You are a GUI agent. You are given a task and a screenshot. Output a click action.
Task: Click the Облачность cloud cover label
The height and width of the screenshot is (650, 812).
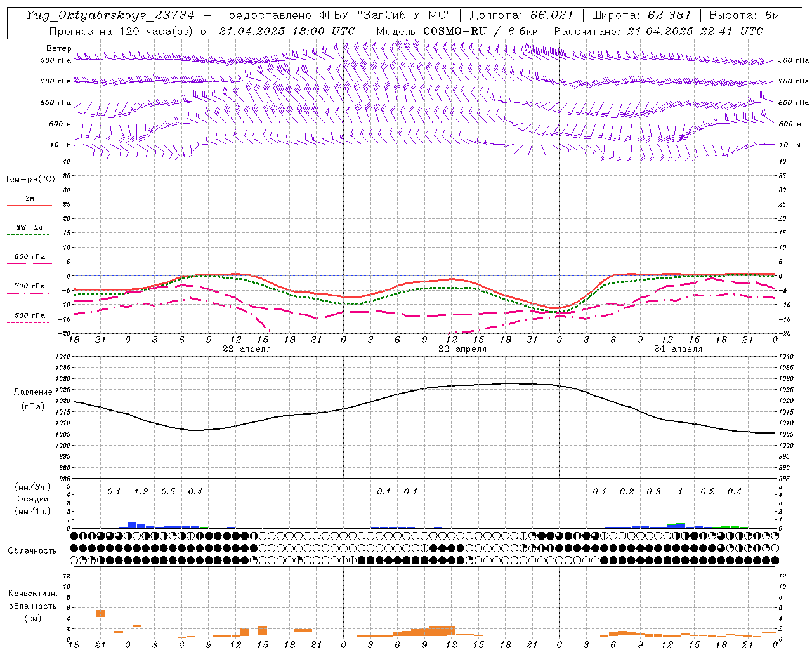click(x=32, y=550)
